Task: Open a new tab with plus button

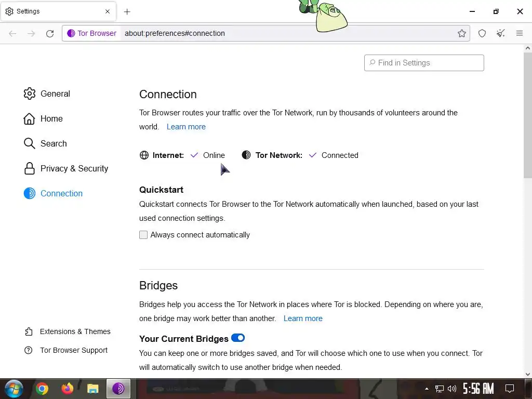Action: click(x=127, y=11)
